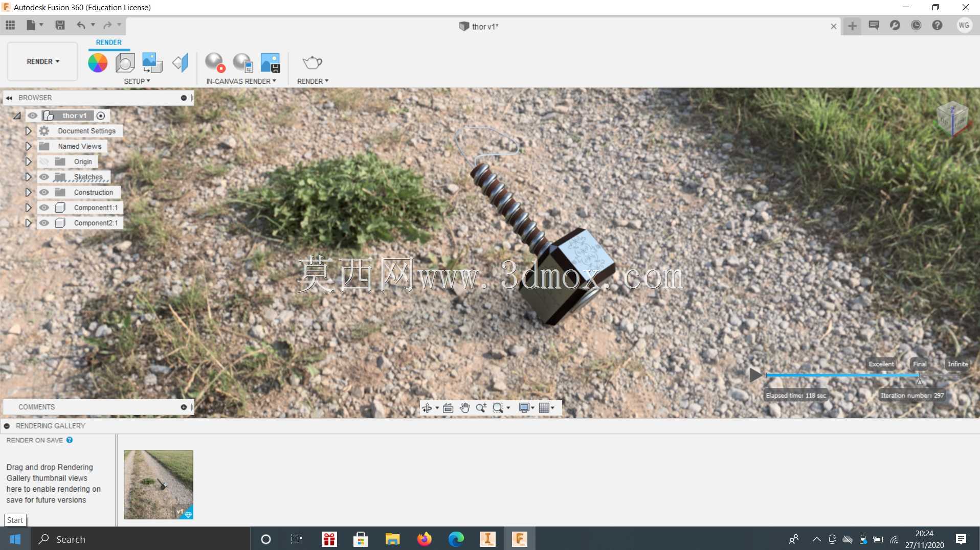
Task: Expand Document Settings node
Action: [29, 131]
